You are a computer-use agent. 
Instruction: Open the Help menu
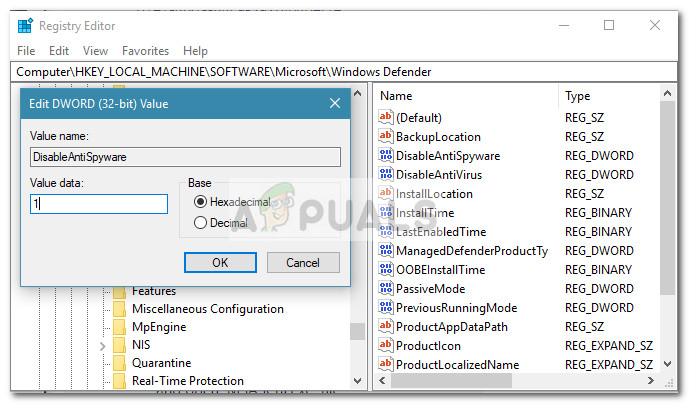pyautogui.click(x=195, y=51)
